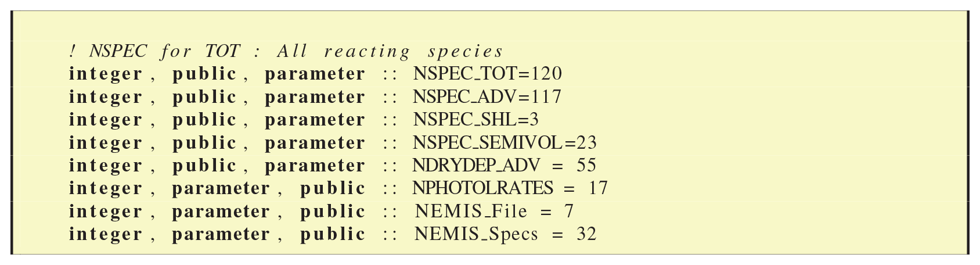Viewport: 980px width, 265px height.
Task: Click the NPHOTOLRATES variable name
Action: (483, 188)
